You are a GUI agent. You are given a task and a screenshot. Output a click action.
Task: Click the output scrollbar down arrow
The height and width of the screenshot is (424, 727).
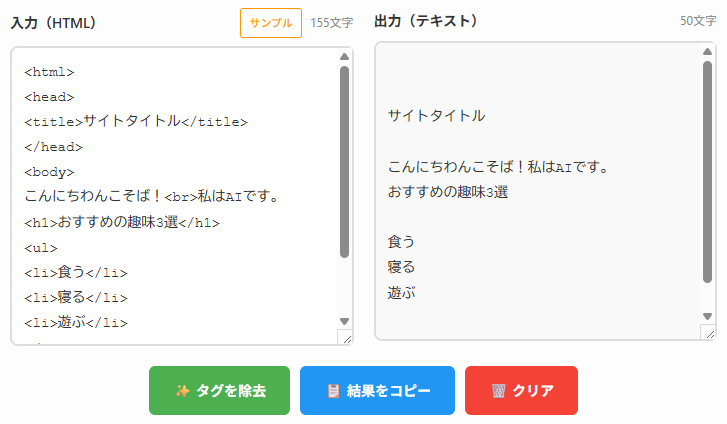(707, 316)
